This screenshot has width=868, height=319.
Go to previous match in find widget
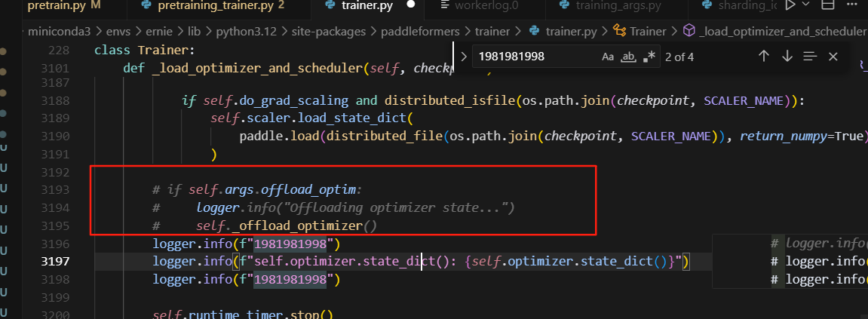tap(763, 57)
